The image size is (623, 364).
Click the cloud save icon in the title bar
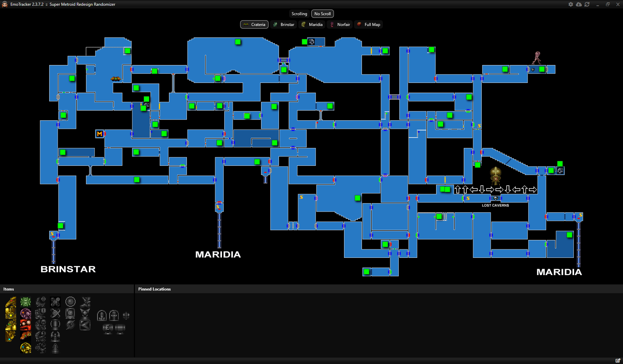click(x=579, y=4)
